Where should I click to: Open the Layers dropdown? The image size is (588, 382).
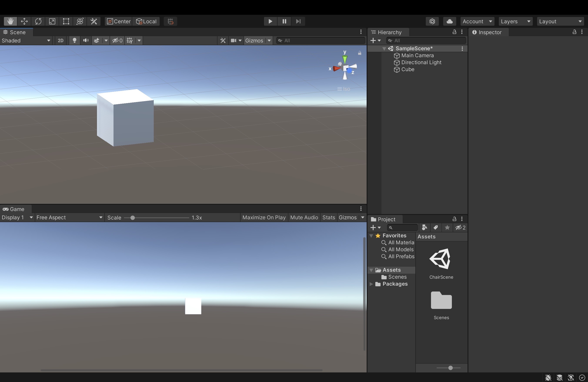pos(515,21)
